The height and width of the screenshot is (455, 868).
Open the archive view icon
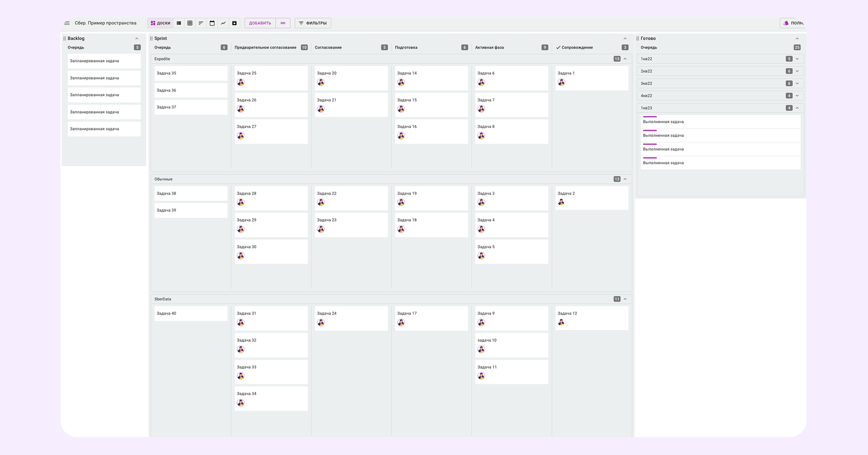click(x=234, y=23)
